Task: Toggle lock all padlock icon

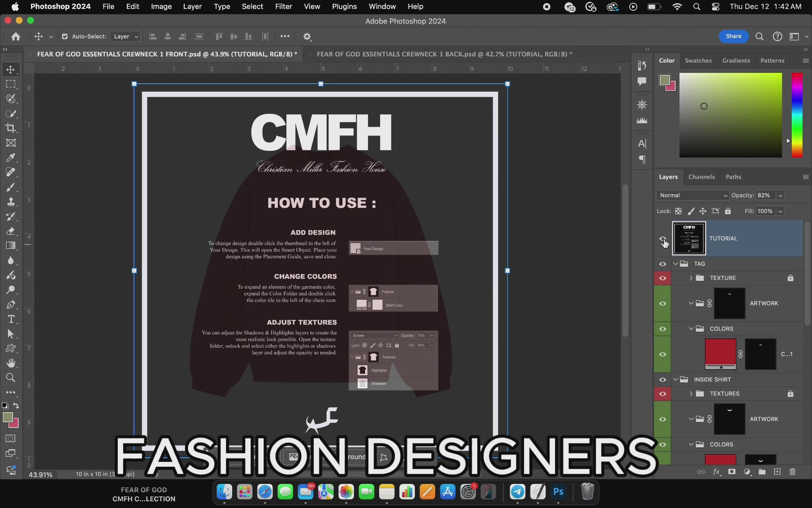Action: click(728, 211)
